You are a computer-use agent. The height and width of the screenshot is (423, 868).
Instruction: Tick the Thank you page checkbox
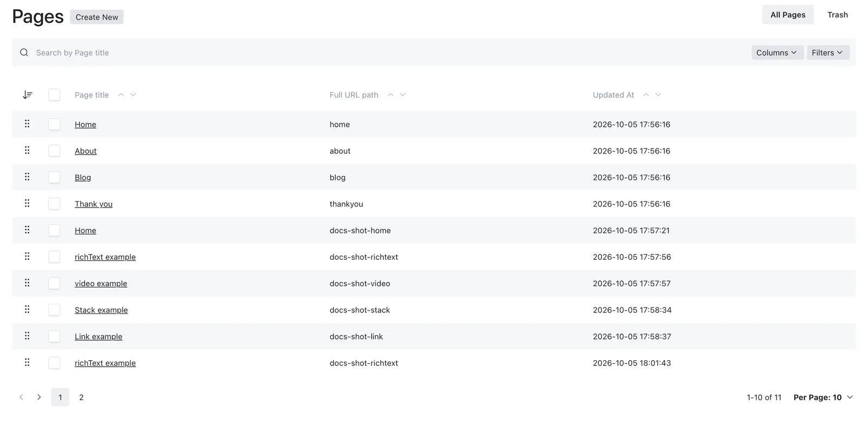pyautogui.click(x=54, y=204)
